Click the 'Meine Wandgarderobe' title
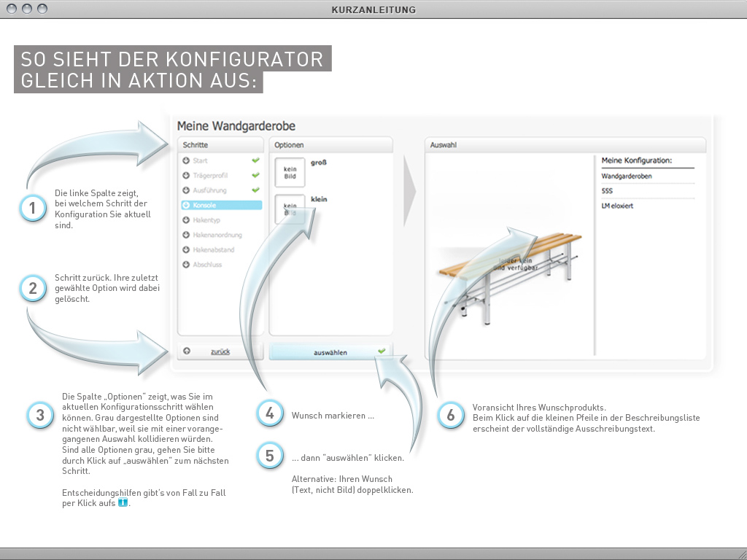 (x=236, y=126)
